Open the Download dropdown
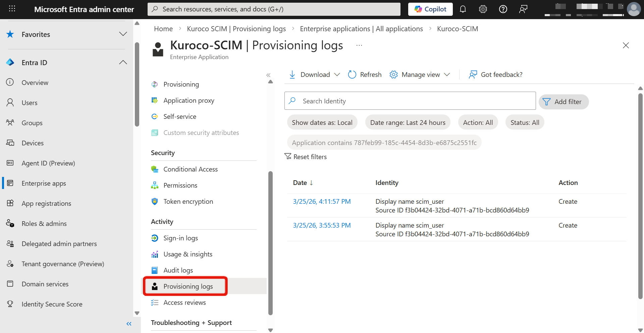644x333 pixels. 315,75
